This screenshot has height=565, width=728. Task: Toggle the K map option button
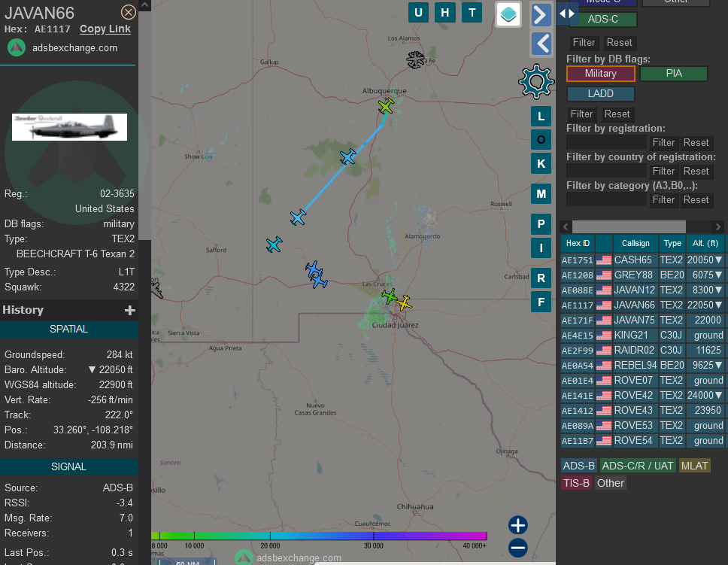coord(541,163)
